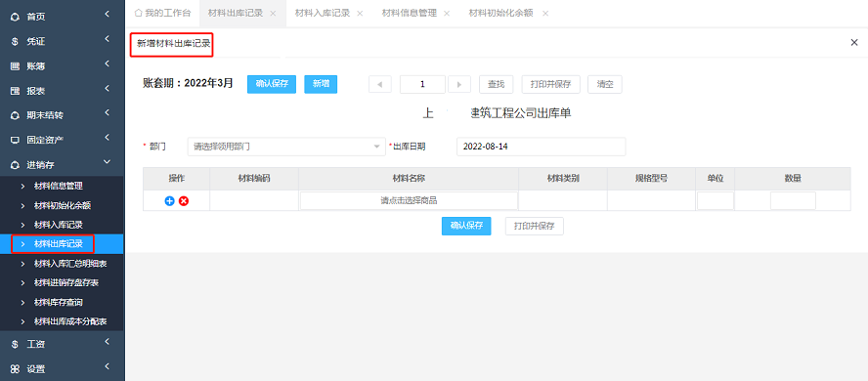Switch to the 我的工作台 tab

(x=162, y=13)
